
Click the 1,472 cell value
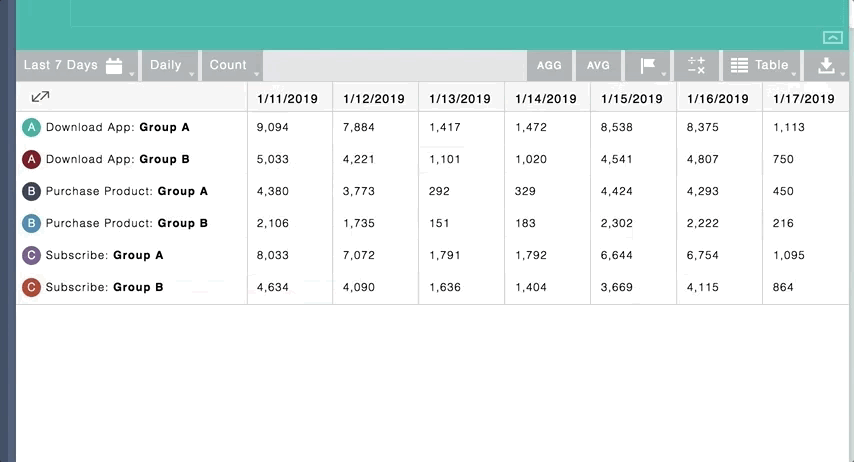[x=531, y=127]
